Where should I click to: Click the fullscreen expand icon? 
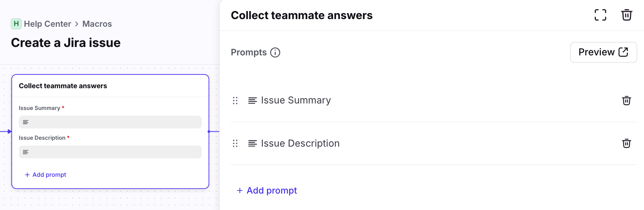click(600, 15)
